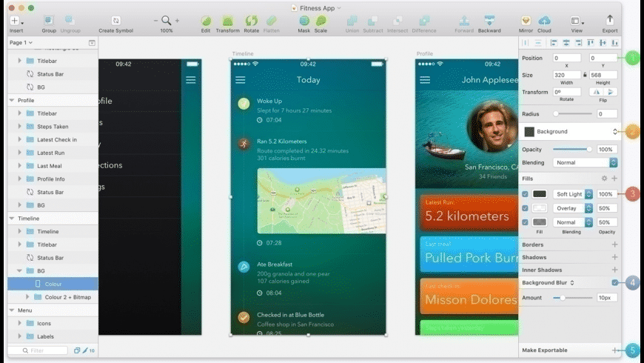Click the blur Amount slider
This screenshot has height=363, width=644.
[x=572, y=298]
